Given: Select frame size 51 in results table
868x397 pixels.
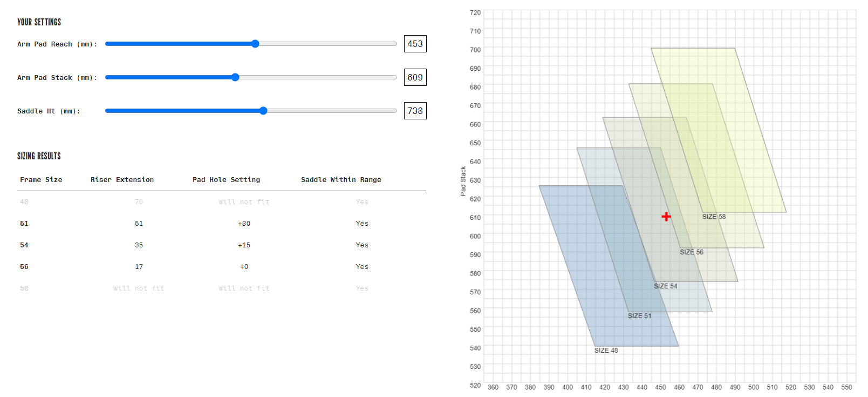Looking at the screenshot, I should (24, 224).
